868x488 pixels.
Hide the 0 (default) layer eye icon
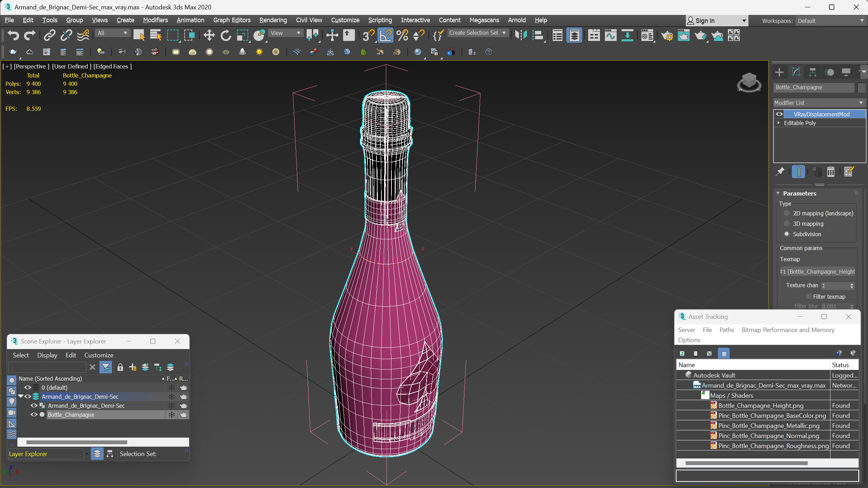(27, 387)
